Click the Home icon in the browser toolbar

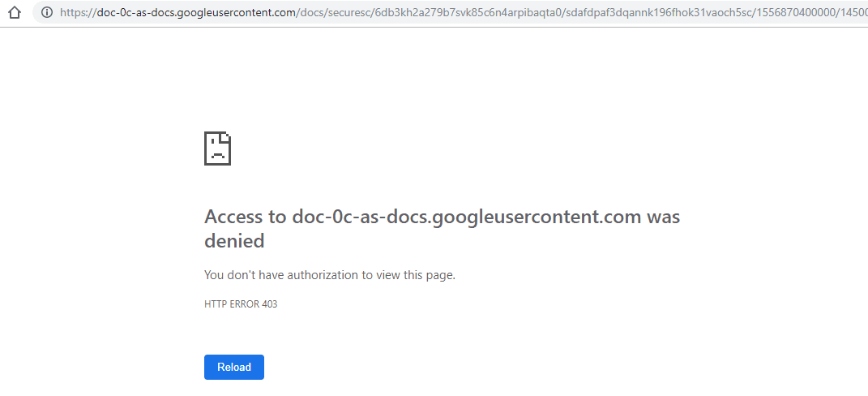[x=14, y=12]
